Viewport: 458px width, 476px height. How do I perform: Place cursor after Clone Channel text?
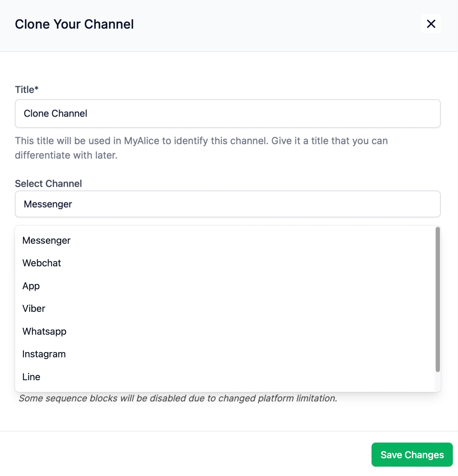(x=88, y=114)
